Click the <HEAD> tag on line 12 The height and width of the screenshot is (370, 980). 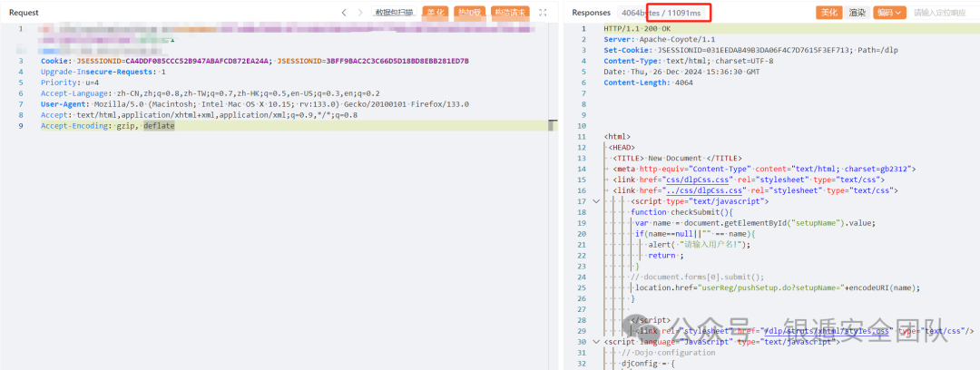[622, 148]
